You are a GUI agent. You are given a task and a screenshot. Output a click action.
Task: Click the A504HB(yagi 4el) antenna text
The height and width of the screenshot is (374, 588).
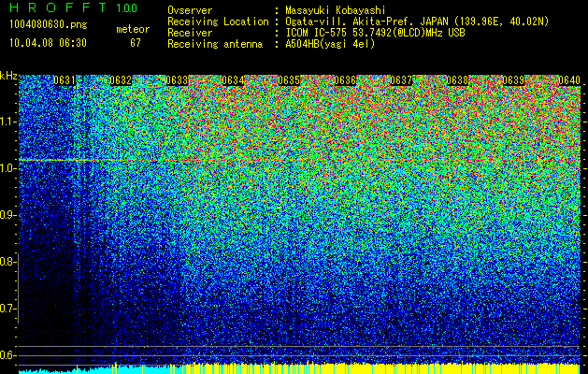330,44
